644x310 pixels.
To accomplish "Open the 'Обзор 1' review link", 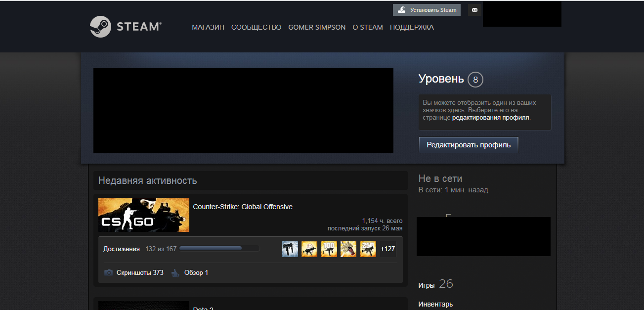I will [x=196, y=272].
